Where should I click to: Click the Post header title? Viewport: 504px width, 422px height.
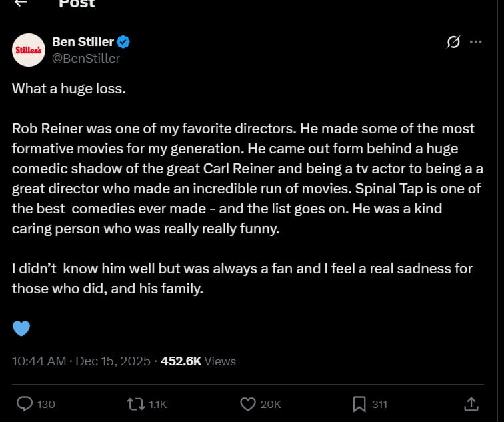[77, 4]
